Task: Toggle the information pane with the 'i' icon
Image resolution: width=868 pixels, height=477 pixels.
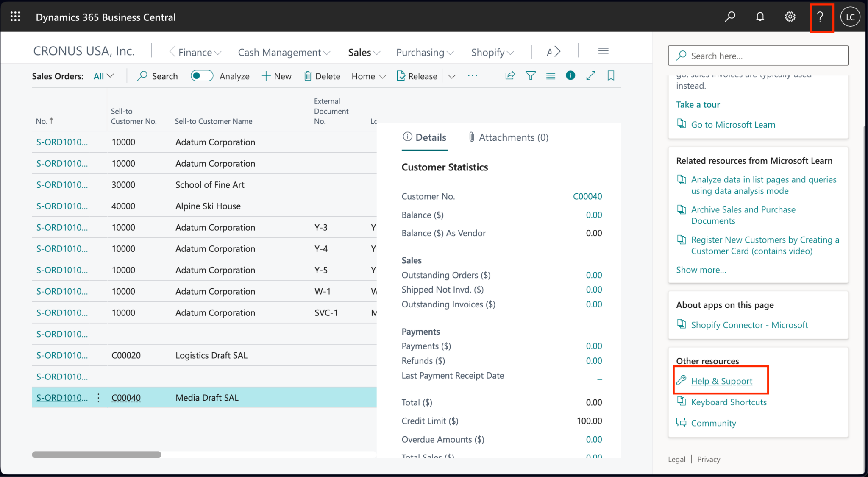Action: tap(570, 75)
